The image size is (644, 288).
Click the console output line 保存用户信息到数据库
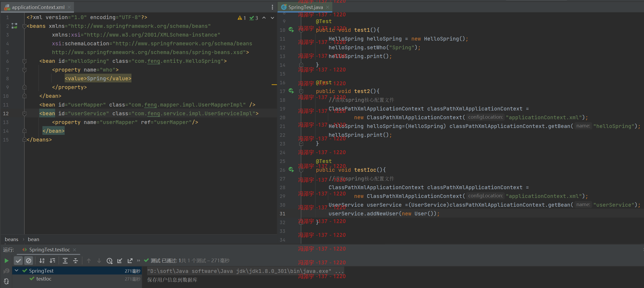(x=172, y=280)
